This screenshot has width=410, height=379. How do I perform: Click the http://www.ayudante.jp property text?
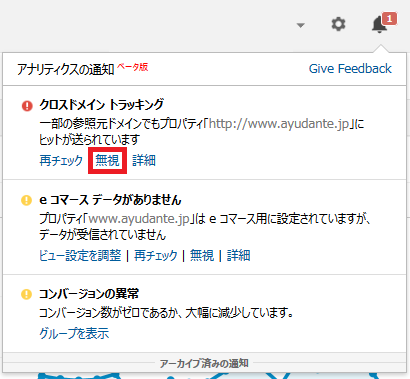pyautogui.click(x=279, y=124)
